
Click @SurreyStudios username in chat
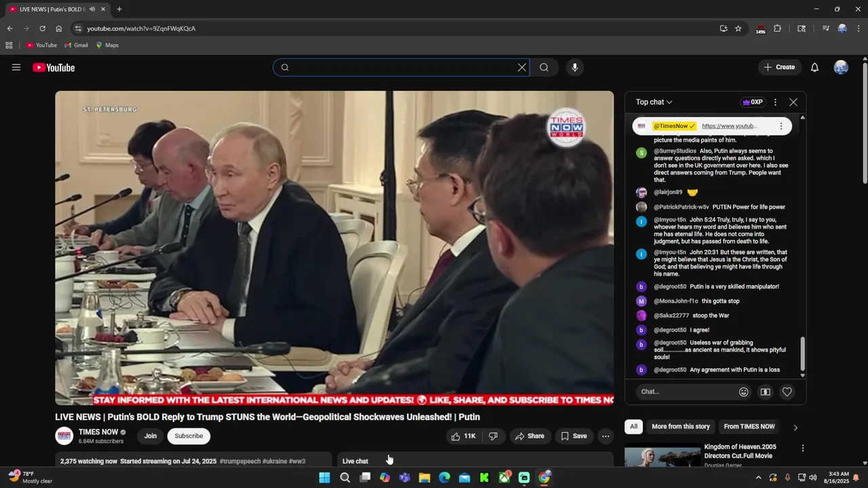pos(675,151)
